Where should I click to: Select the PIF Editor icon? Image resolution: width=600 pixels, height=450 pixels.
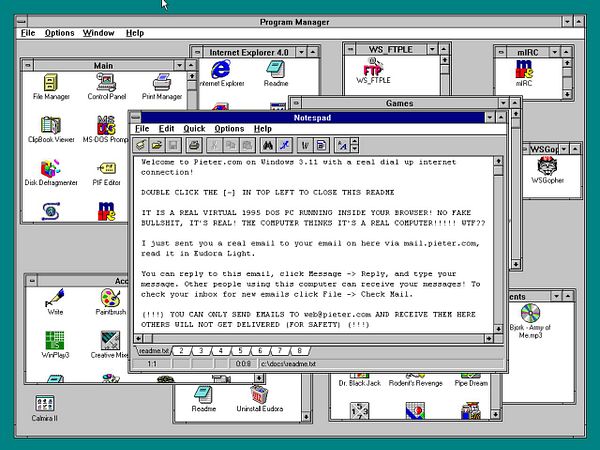(x=106, y=173)
